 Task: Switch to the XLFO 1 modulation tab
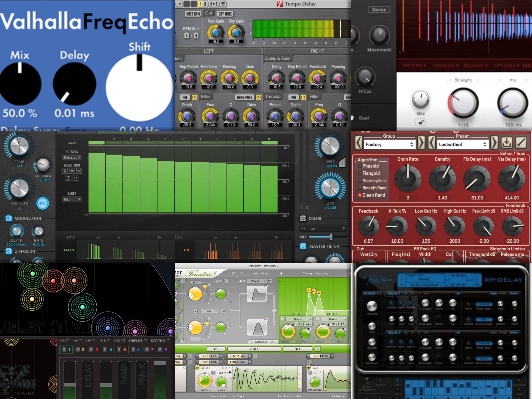coord(254,349)
